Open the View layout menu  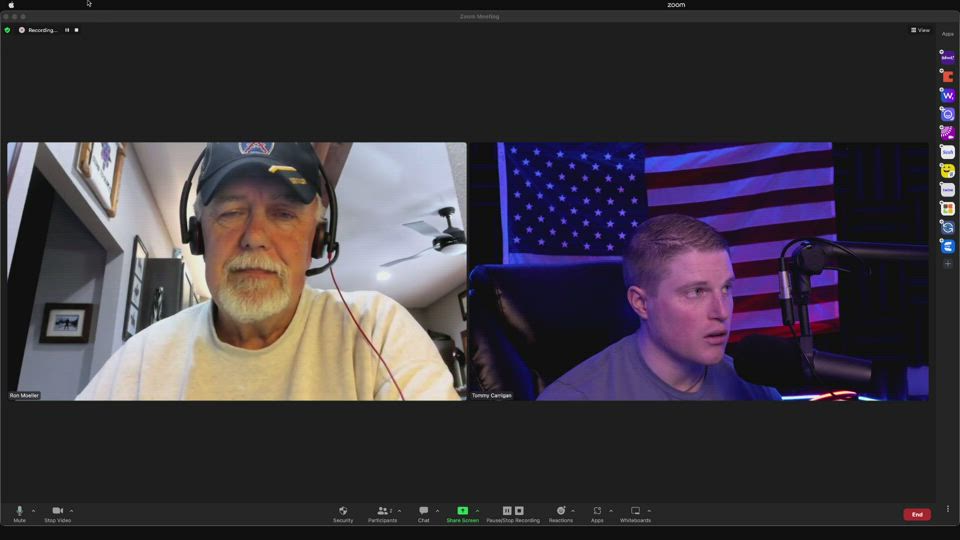920,30
